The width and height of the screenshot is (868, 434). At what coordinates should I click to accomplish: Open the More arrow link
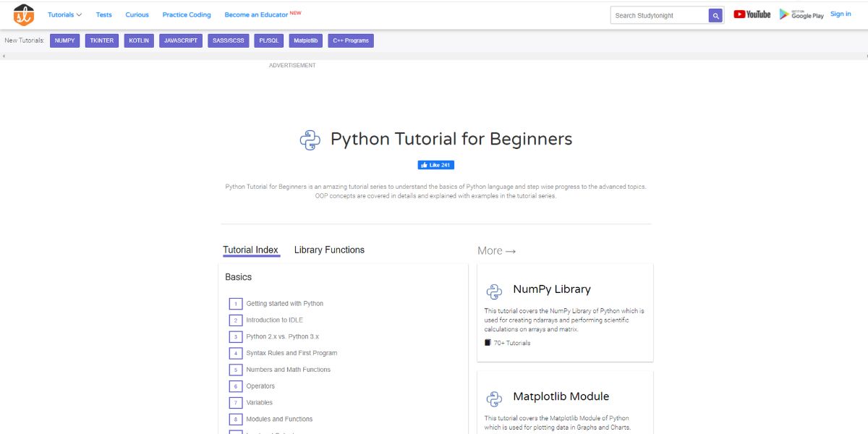[x=495, y=250]
